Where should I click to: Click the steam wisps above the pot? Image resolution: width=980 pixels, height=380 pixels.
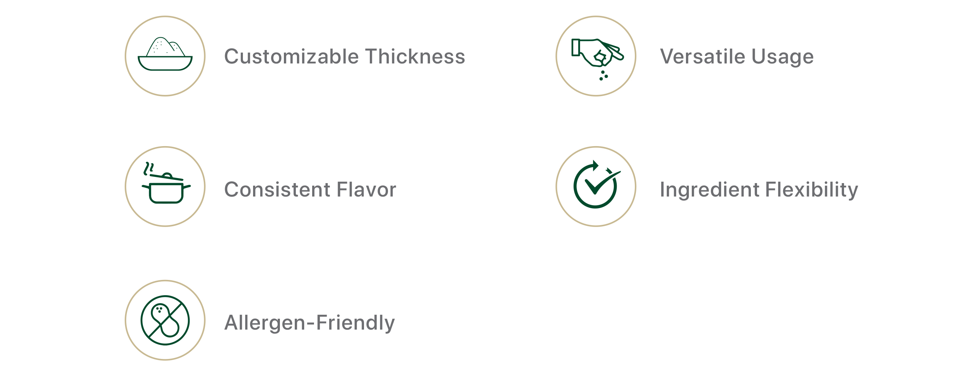pyautogui.click(x=148, y=168)
